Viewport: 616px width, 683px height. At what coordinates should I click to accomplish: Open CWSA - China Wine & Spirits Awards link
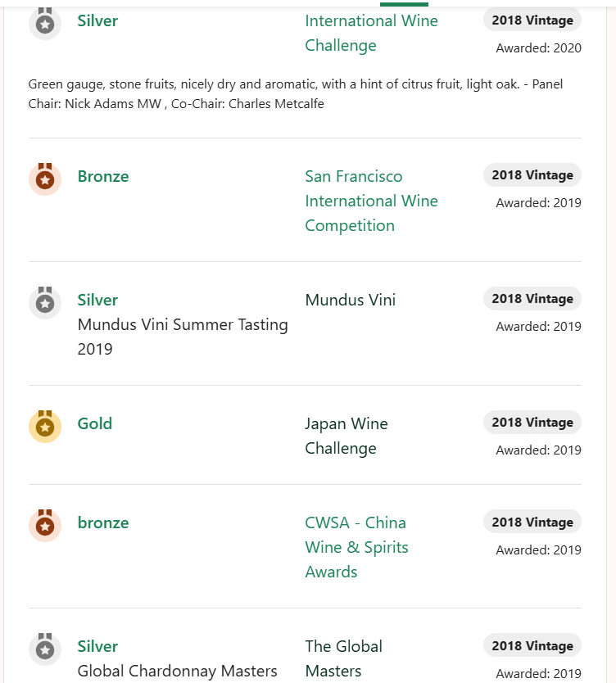tap(356, 547)
